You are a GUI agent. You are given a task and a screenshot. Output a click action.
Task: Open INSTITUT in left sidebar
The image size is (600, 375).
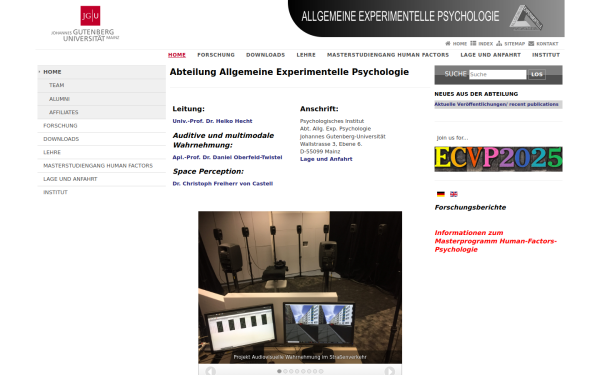point(102,192)
